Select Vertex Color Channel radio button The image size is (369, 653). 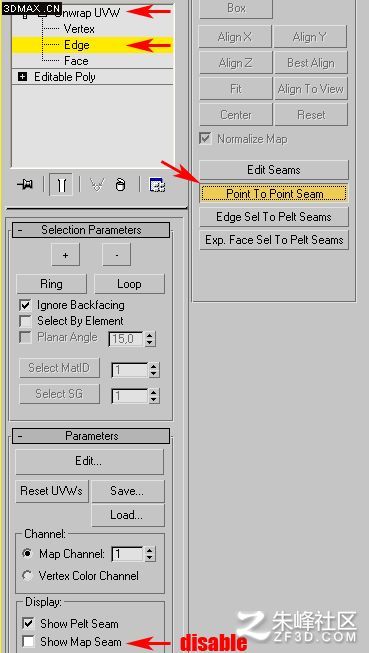pyautogui.click(x=27, y=576)
